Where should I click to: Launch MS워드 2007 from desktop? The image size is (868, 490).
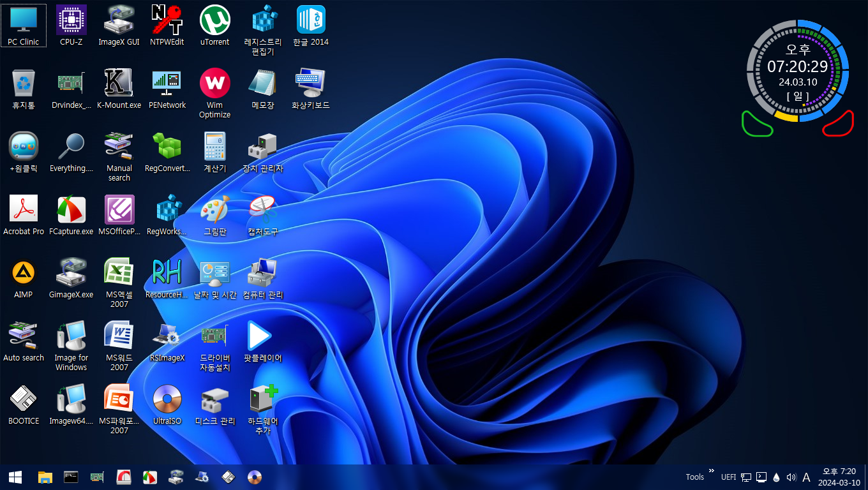119,346
